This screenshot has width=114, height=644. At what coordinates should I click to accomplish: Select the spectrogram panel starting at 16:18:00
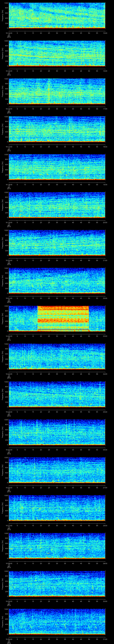(x=57, y=167)
